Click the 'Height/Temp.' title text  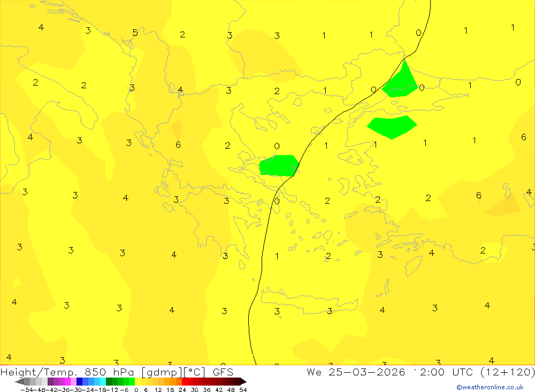pyautogui.click(x=40, y=372)
